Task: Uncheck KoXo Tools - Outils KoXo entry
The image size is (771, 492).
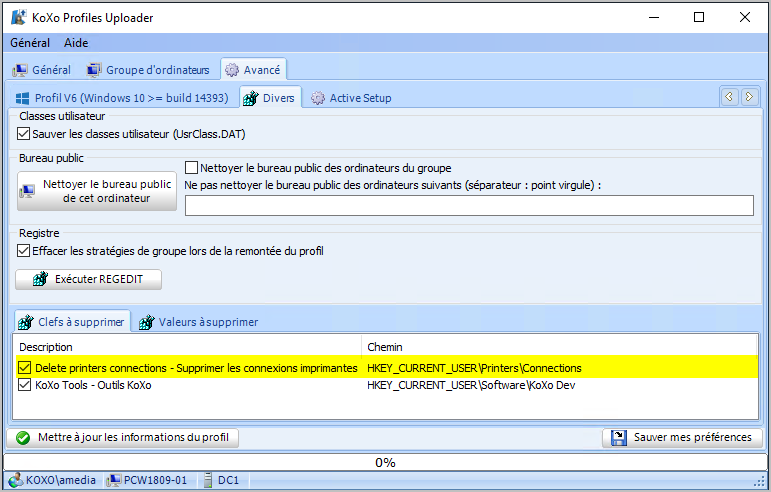Action: click(x=24, y=384)
